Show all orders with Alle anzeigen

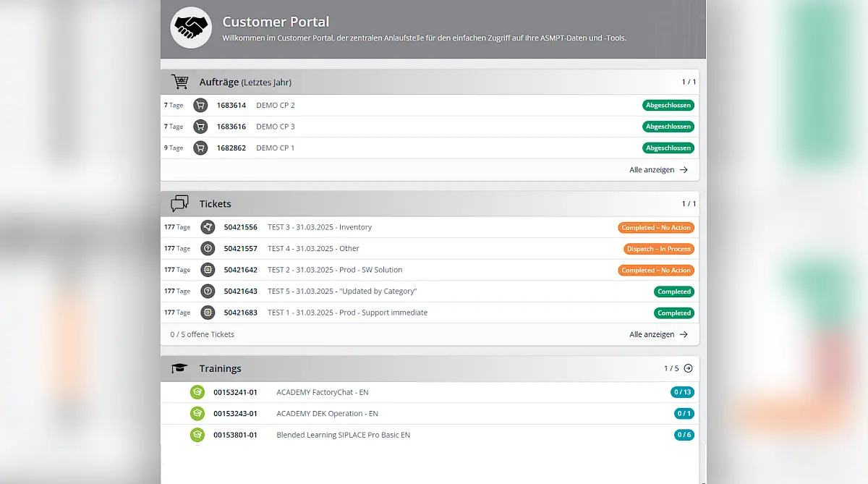[x=658, y=170]
